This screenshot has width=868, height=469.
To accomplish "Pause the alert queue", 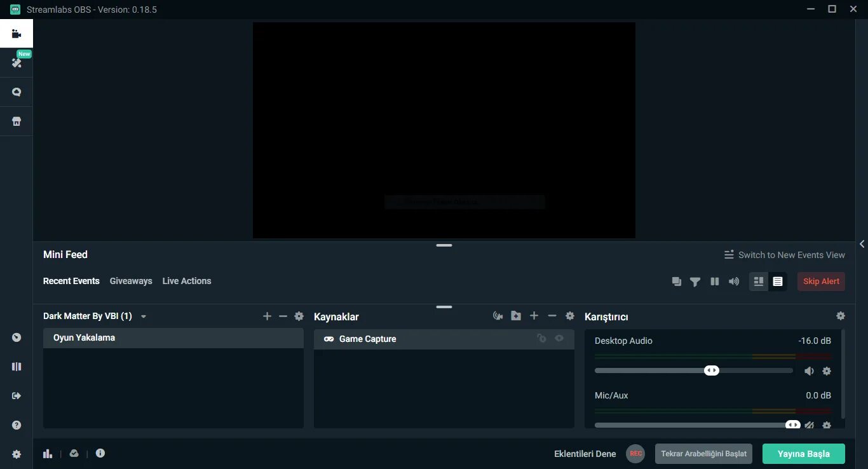I will (715, 282).
